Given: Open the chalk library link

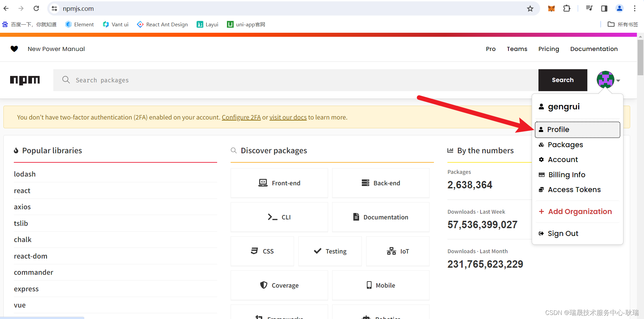Looking at the screenshot, I should tap(23, 240).
